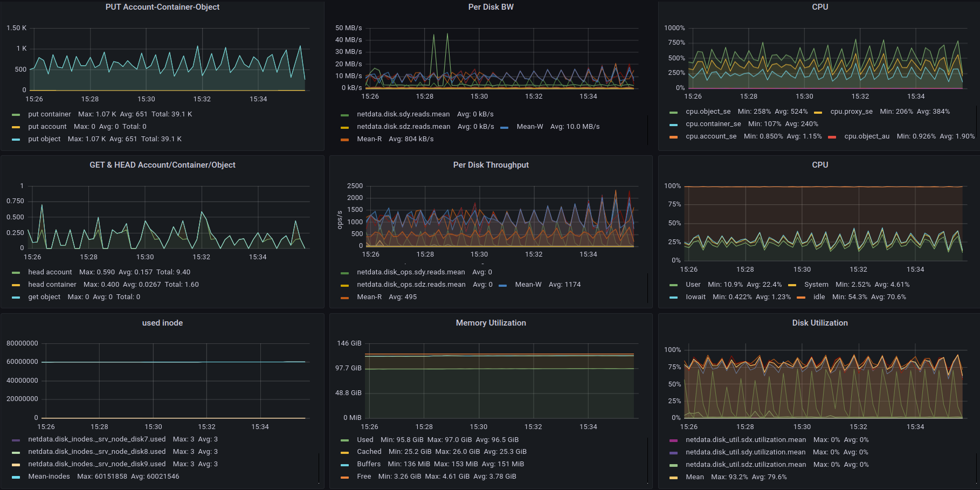Open the Per Disk BW panel title menu
This screenshot has height=490, width=980.
tap(491, 7)
